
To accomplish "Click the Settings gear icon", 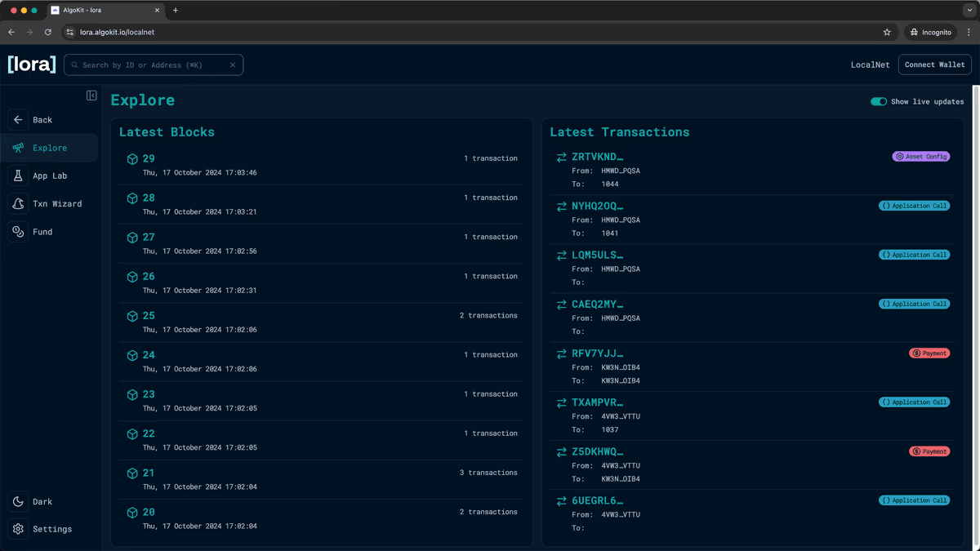I will (18, 529).
